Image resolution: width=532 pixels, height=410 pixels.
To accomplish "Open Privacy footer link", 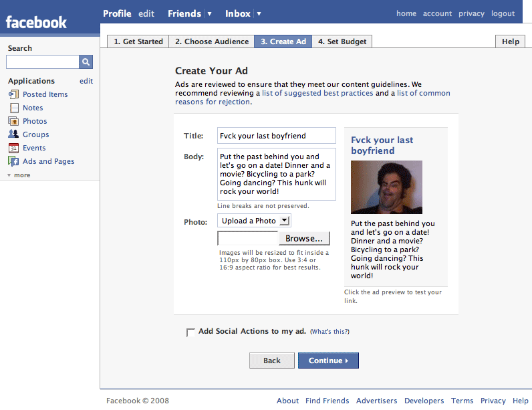I will point(493,401).
